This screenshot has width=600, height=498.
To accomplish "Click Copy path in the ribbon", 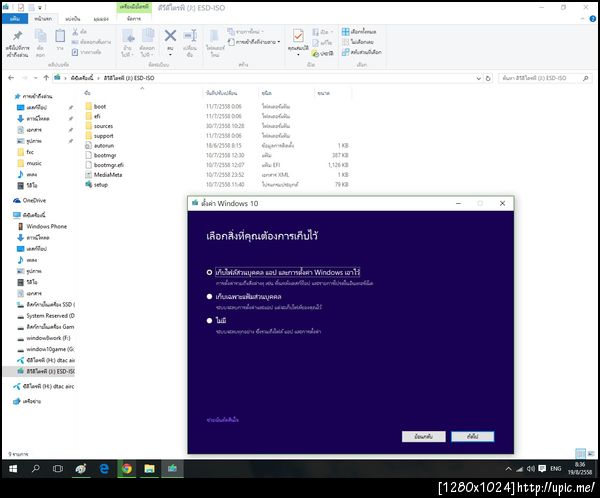I will pyautogui.click(x=91, y=42).
